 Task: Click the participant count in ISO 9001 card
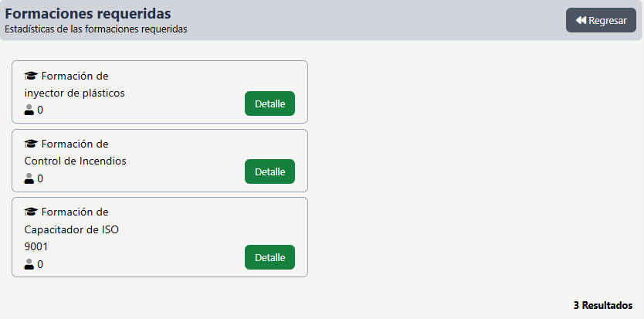(x=40, y=265)
